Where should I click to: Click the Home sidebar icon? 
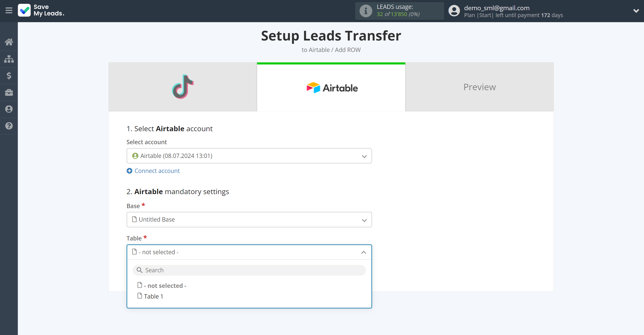click(9, 42)
